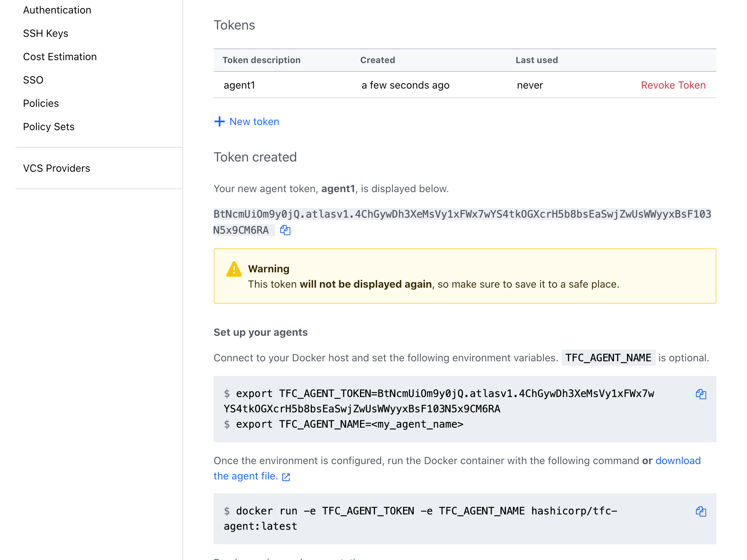
Task: Click the Last used column header
Action: tap(537, 60)
